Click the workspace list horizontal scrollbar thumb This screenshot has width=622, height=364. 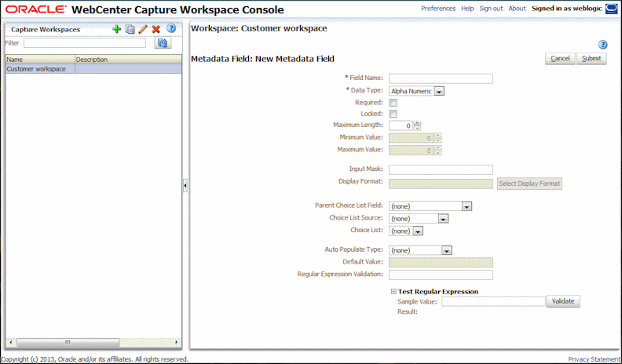[68, 342]
